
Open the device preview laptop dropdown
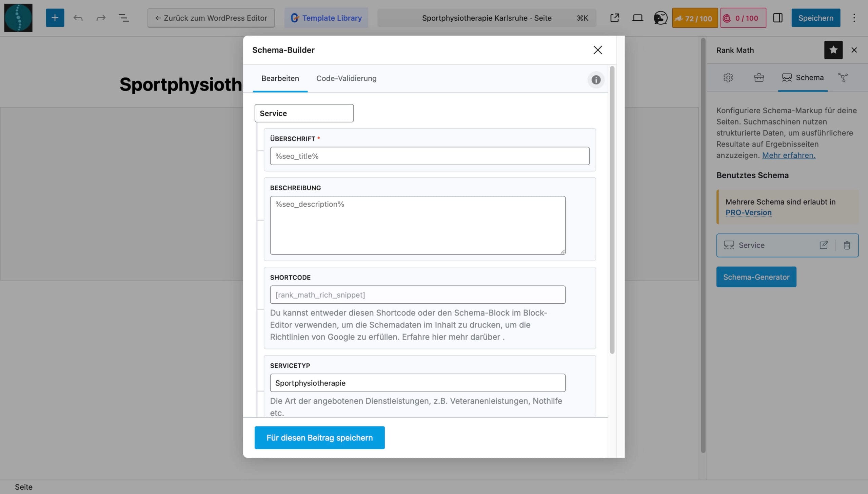pos(637,18)
